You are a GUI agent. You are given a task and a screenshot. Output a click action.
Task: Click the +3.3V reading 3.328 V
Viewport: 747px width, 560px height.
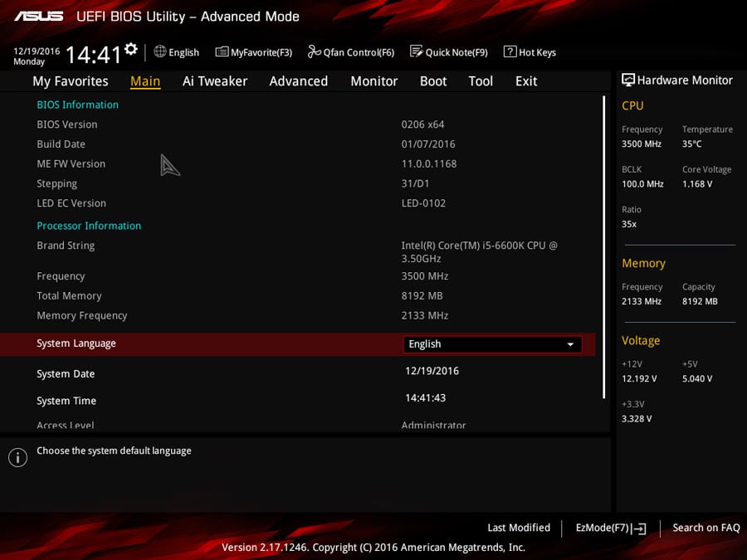[x=637, y=419]
